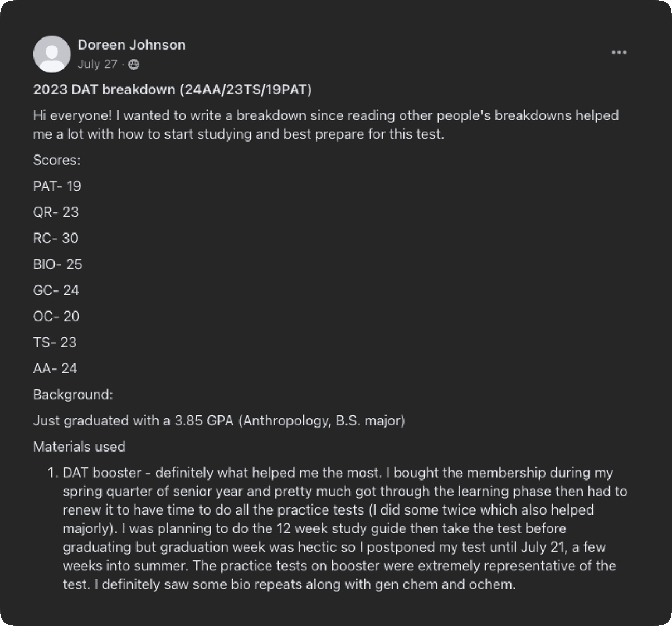672x626 pixels.
Task: Click the Background heading
Action: (74, 395)
